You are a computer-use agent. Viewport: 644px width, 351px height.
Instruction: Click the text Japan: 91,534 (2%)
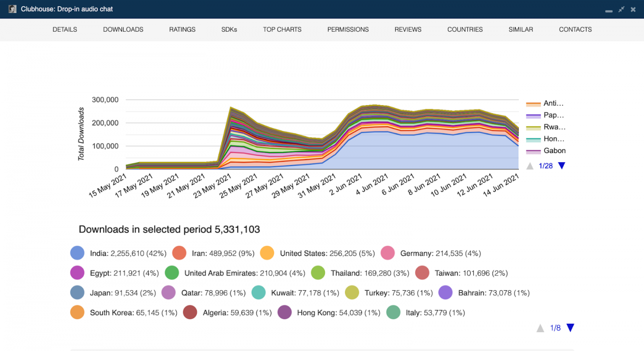click(123, 293)
